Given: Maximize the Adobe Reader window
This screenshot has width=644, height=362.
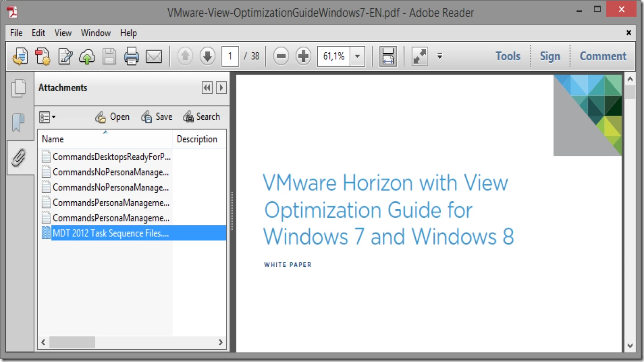Looking at the screenshot, I should pyautogui.click(x=597, y=9).
